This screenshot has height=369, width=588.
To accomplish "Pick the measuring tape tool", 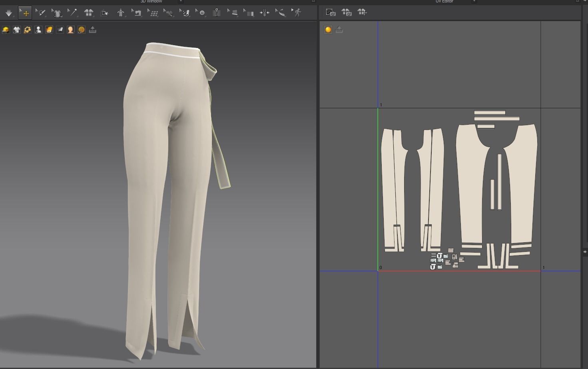I will pos(281,13).
